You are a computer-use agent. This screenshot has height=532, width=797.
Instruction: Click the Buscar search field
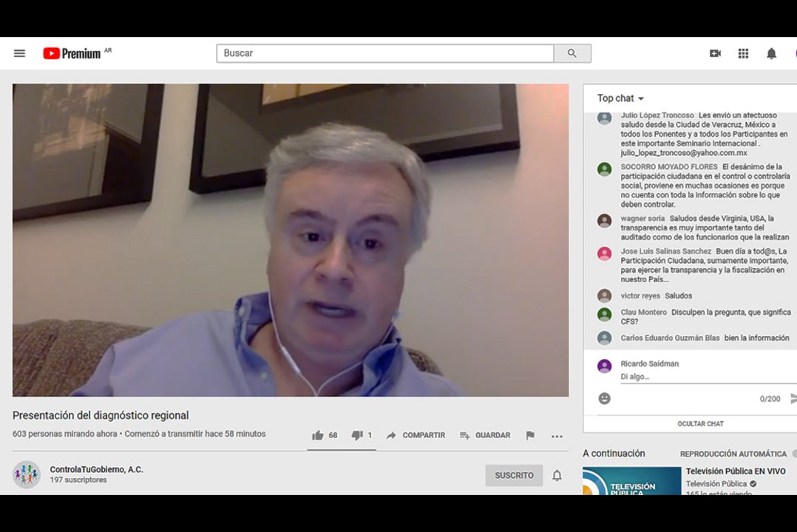tap(385, 53)
